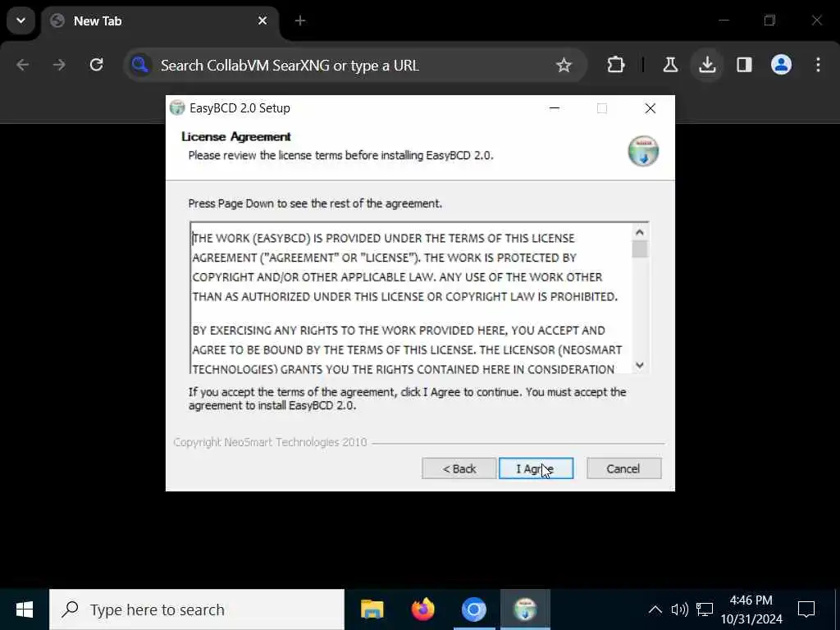The image size is (840, 630).
Task: Click the EasyBCD installer logo in the header
Action: [x=643, y=151]
